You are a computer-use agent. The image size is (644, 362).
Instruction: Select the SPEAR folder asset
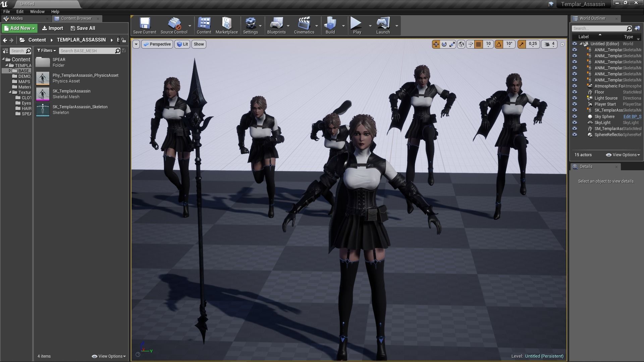[x=43, y=62]
